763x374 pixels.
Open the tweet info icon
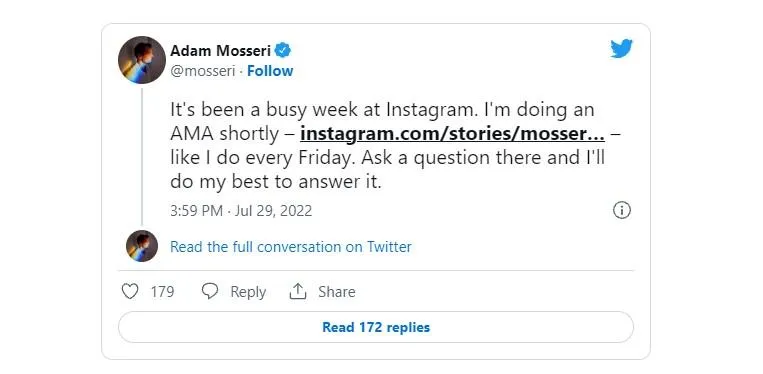(621, 211)
